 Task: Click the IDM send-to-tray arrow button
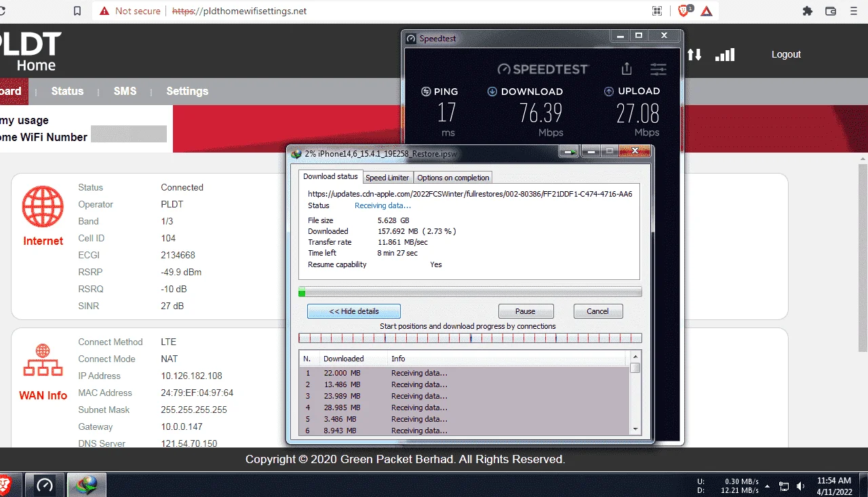570,152
